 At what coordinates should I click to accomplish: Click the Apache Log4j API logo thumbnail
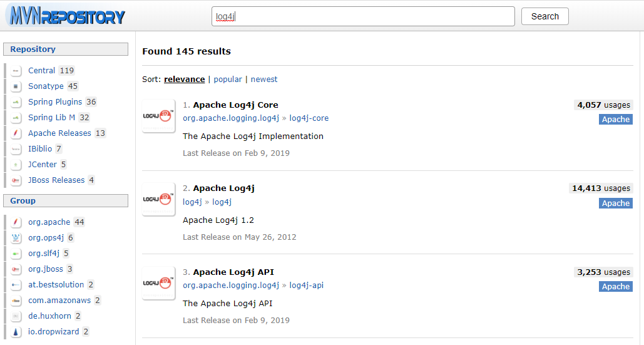[158, 284]
